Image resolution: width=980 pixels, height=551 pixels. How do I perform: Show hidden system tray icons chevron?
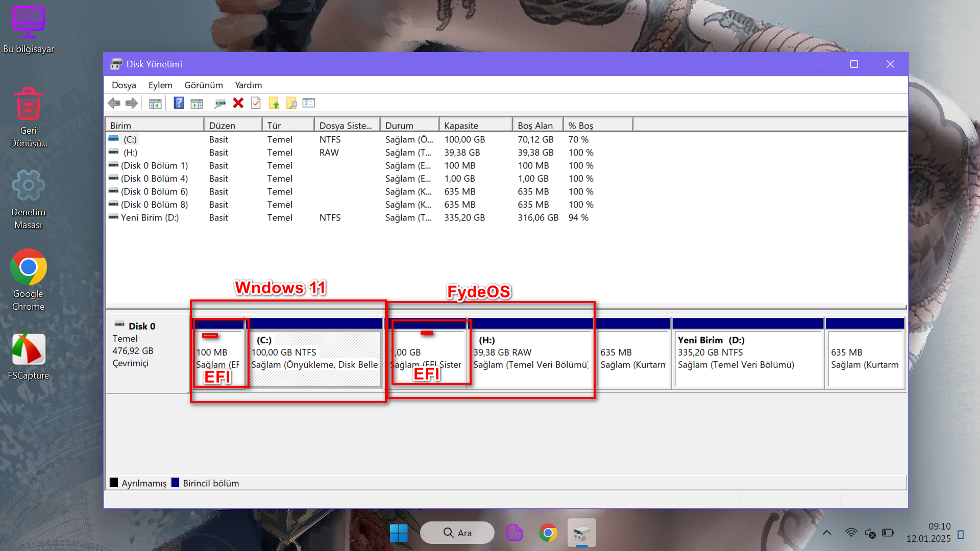(x=827, y=533)
